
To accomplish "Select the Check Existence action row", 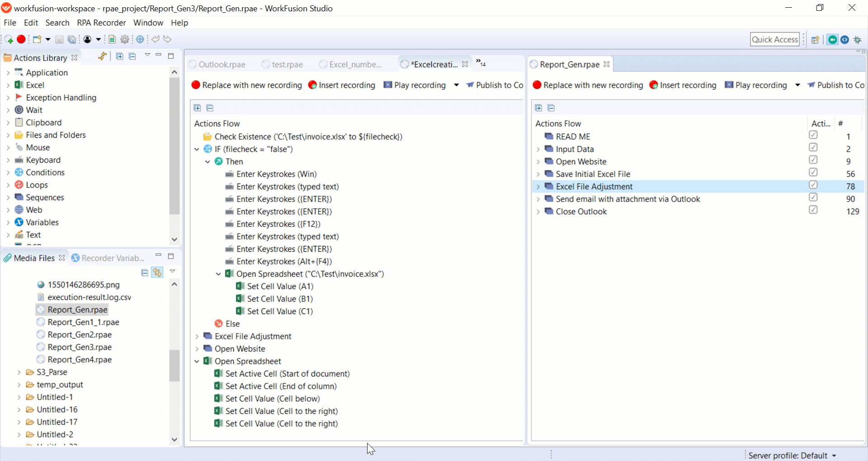I will [x=303, y=136].
